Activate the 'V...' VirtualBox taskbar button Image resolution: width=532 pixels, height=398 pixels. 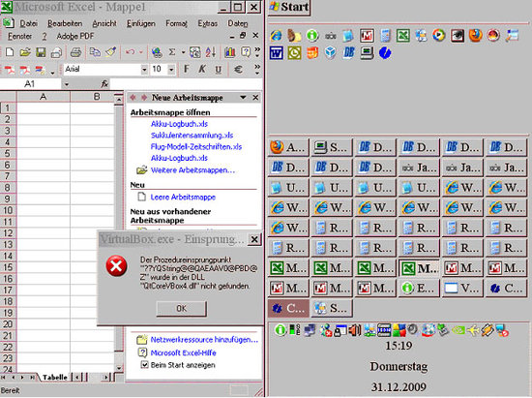(462, 289)
